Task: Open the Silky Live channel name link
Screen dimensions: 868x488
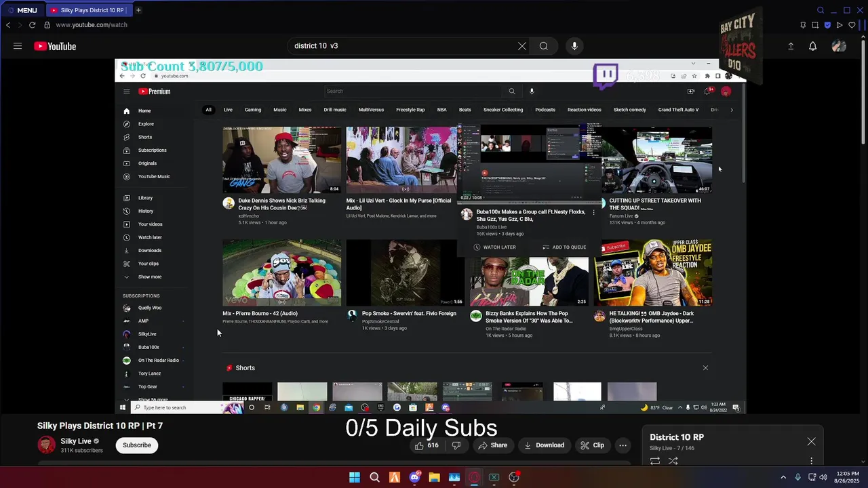Action: (76, 441)
